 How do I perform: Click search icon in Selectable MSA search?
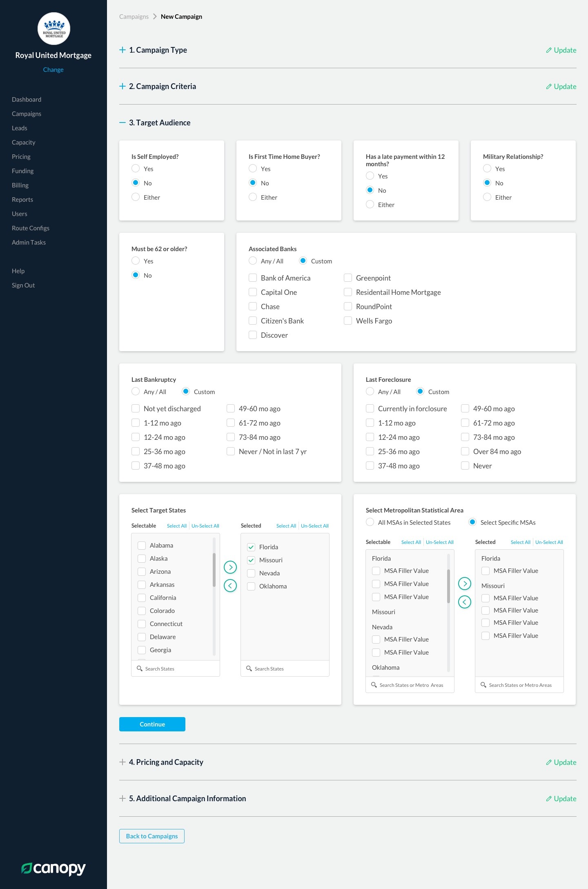[x=374, y=685]
